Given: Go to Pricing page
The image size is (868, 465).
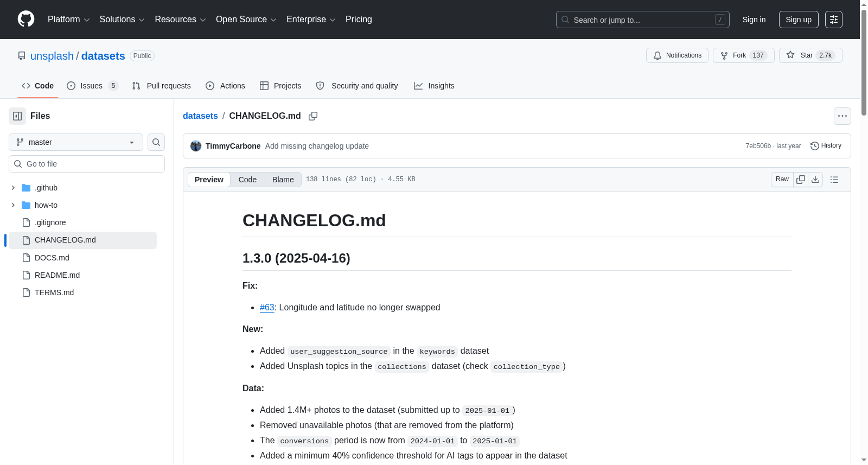Looking at the screenshot, I should (359, 20).
